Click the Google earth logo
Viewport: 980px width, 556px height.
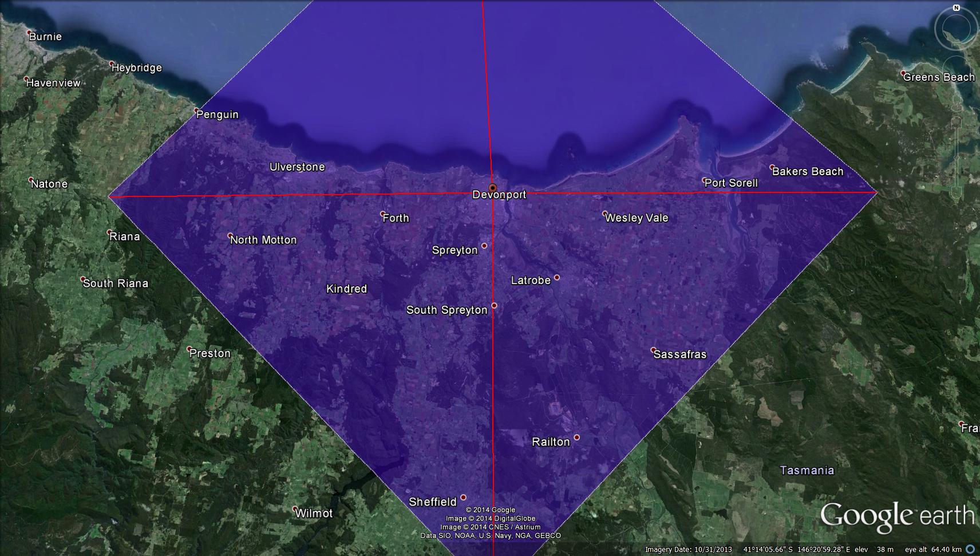click(896, 516)
